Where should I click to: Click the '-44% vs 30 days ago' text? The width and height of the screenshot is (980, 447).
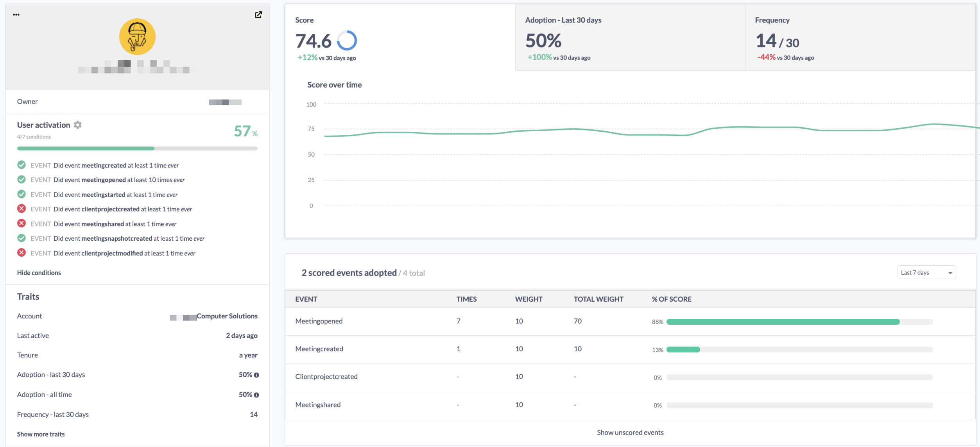pos(786,57)
